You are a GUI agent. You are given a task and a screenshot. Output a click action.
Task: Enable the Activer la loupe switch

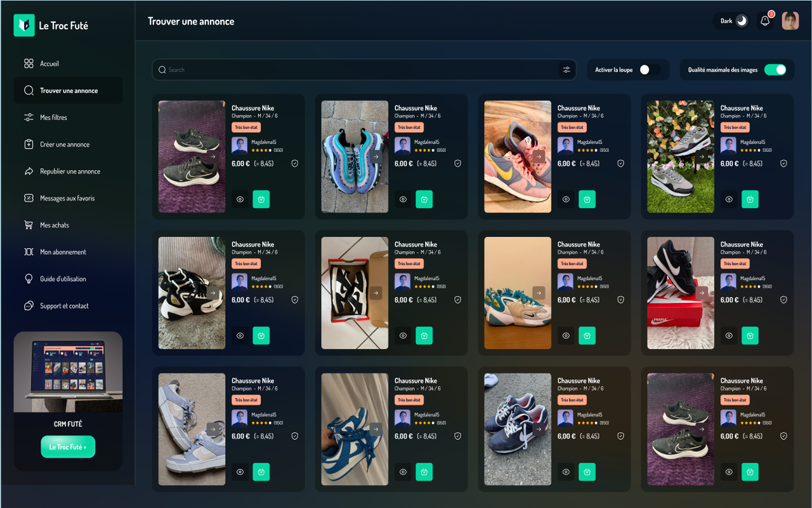coord(649,70)
